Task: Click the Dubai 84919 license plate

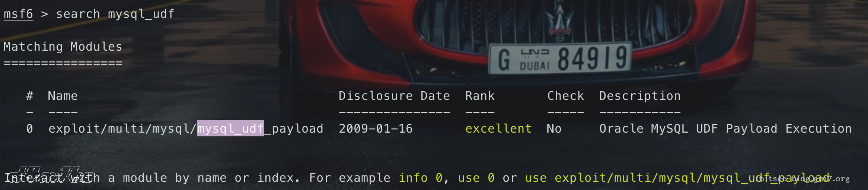Action: tap(560, 58)
